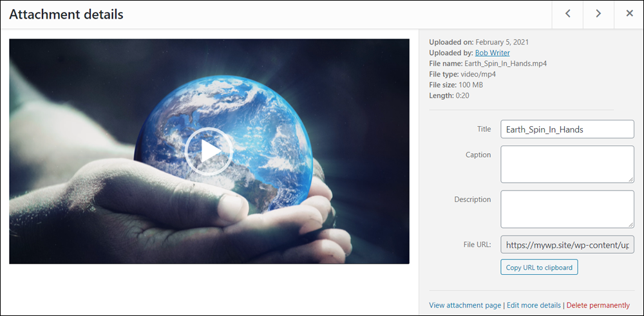Viewport: 644px width, 316px height.
Task: Select the file type video/mp4 text
Action: (x=478, y=74)
